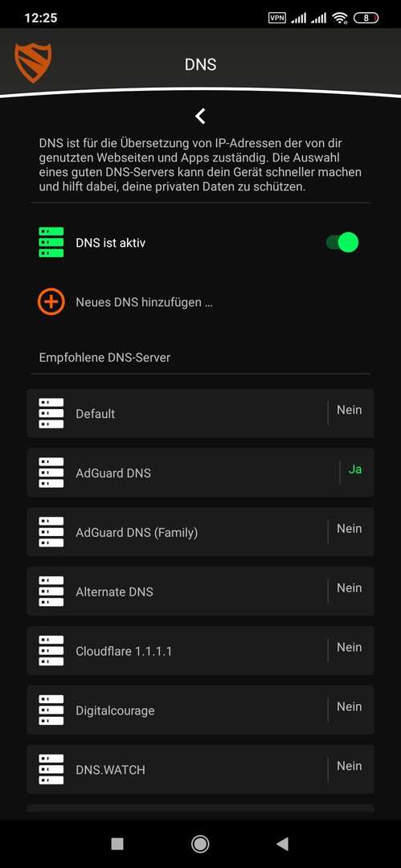Choose AdGuard DNS (Family) label
Viewport: 401px width, 868px height.
(137, 533)
